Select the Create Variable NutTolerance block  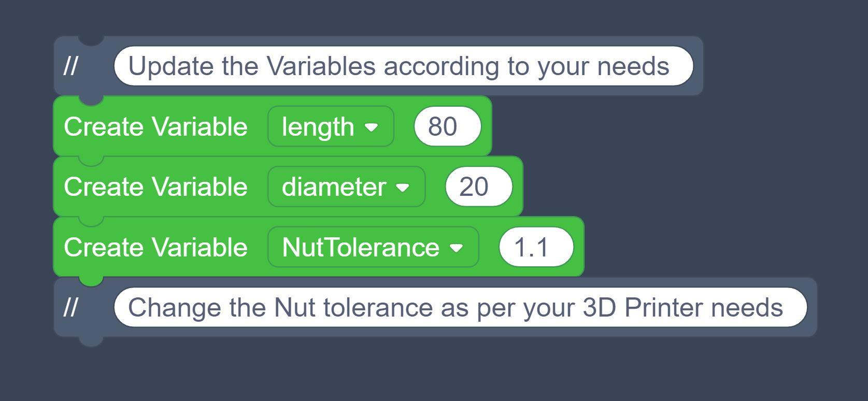click(155, 247)
